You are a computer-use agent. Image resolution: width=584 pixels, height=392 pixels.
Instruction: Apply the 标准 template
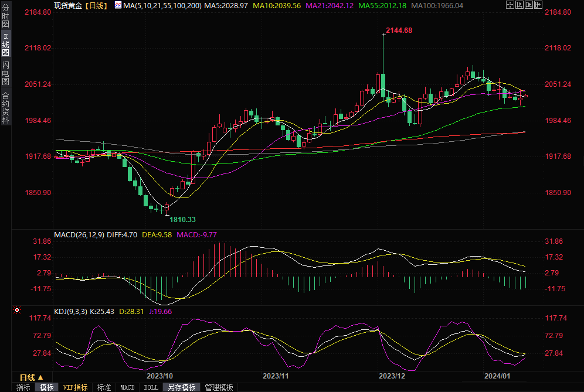[104, 387]
